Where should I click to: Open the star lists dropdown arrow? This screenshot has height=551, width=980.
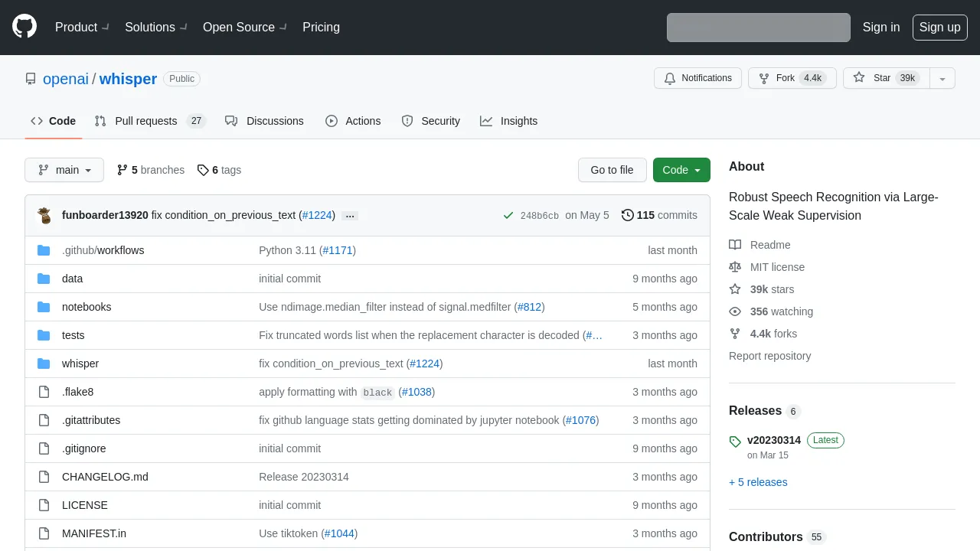942,78
